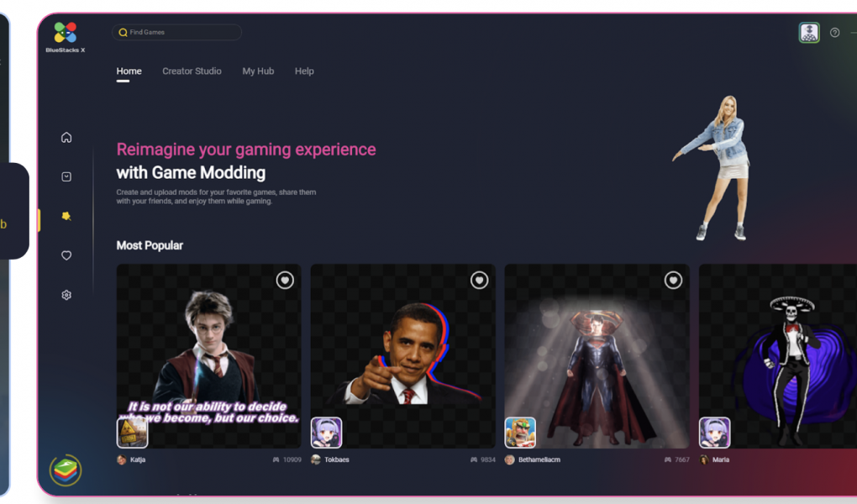Open the My Hub tab
Image resolution: width=857 pixels, height=504 pixels.
point(258,71)
